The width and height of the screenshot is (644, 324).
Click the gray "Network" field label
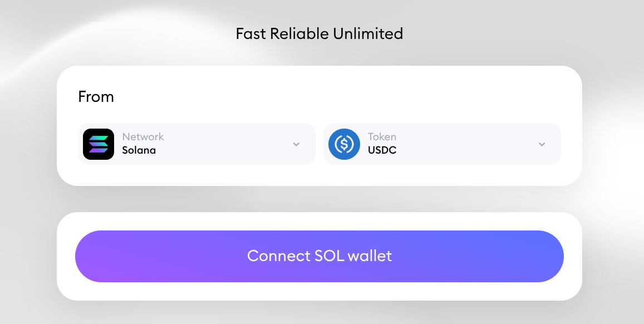tap(143, 137)
